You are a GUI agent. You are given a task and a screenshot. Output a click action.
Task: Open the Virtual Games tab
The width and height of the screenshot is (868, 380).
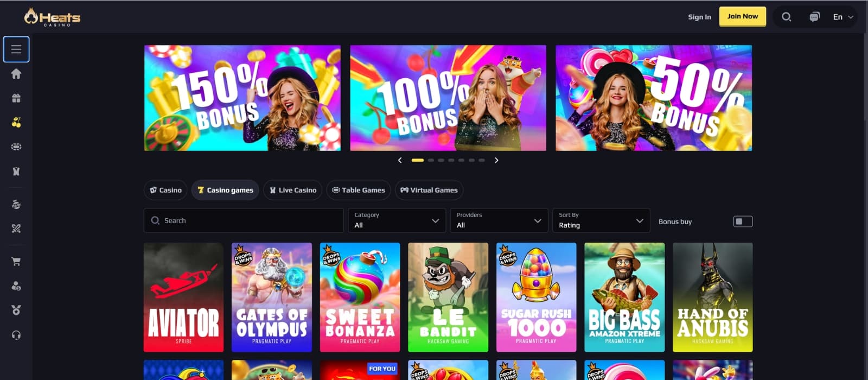[x=429, y=190]
